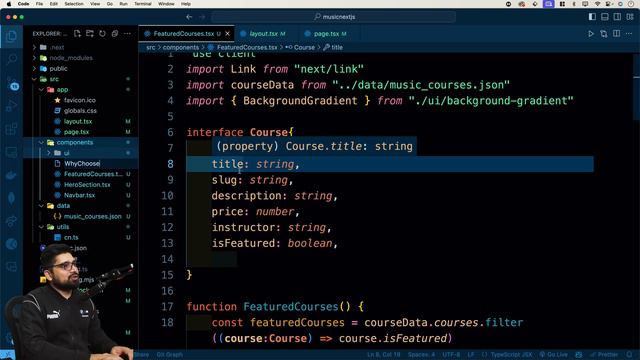Collapse the src folder
The image size is (640, 360).
(35, 79)
